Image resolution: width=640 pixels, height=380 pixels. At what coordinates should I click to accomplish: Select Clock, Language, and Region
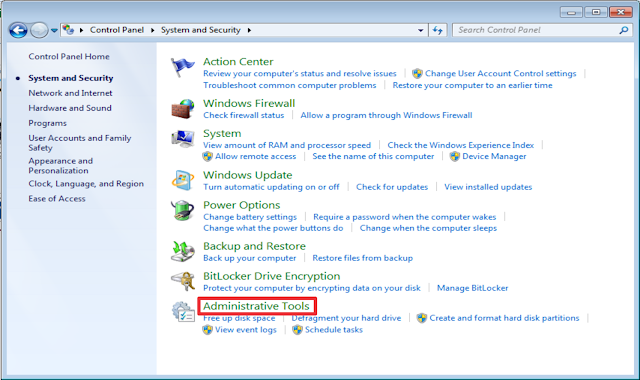(x=86, y=184)
